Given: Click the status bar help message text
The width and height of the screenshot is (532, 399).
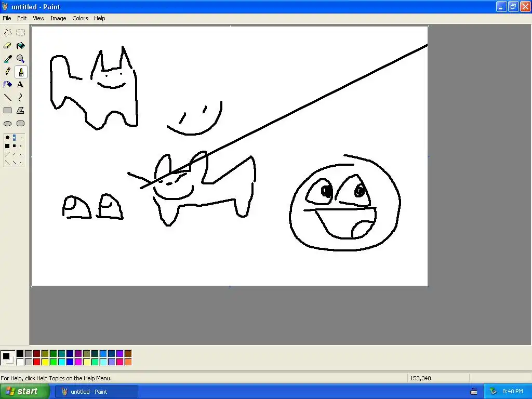Looking at the screenshot, I should [56, 378].
